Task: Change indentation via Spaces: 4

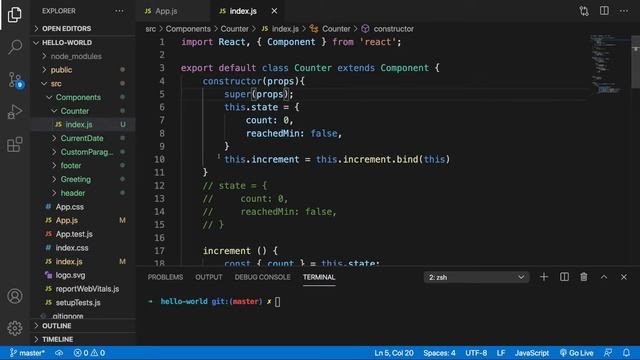Action: pyautogui.click(x=439, y=353)
